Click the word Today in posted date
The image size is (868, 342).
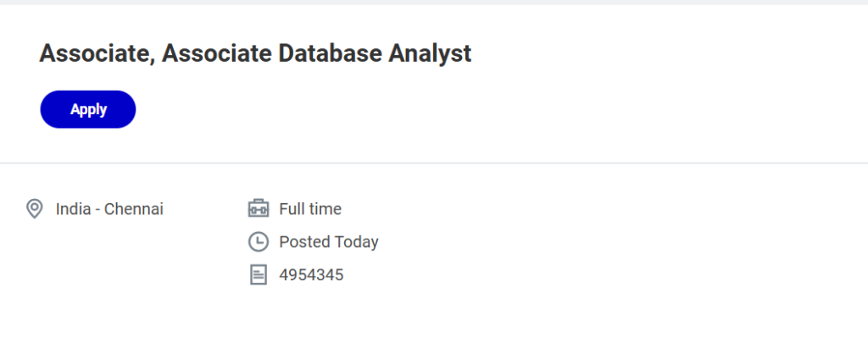(356, 242)
